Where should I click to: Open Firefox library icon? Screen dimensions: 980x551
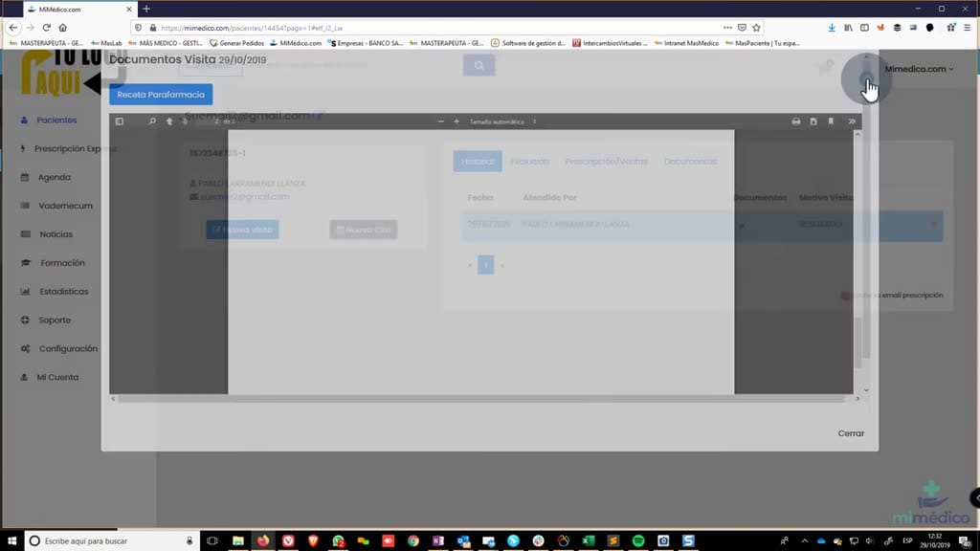tap(848, 28)
